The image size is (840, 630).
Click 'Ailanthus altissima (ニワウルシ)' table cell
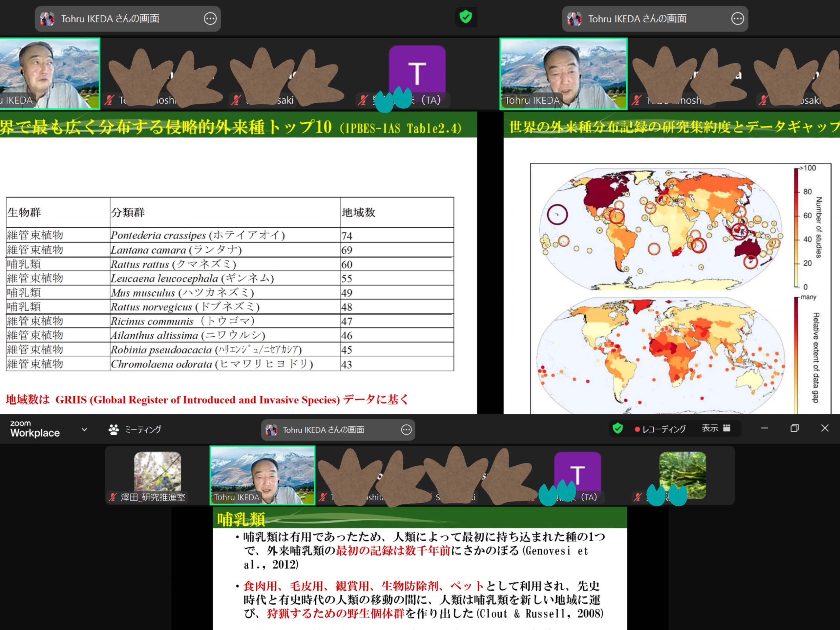pyautogui.click(x=225, y=335)
